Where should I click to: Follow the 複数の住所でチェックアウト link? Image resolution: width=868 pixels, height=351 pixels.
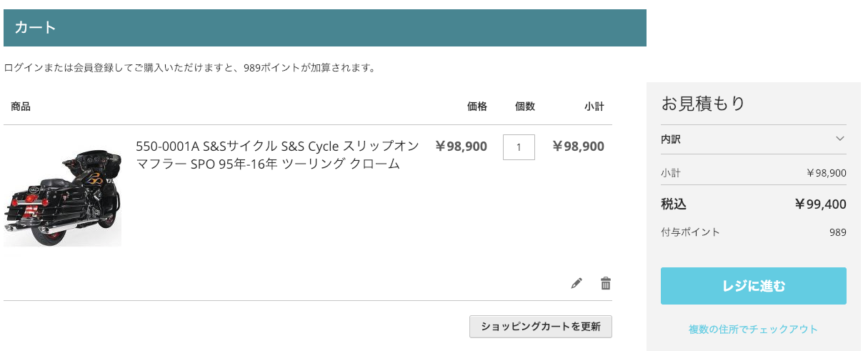[x=753, y=329]
